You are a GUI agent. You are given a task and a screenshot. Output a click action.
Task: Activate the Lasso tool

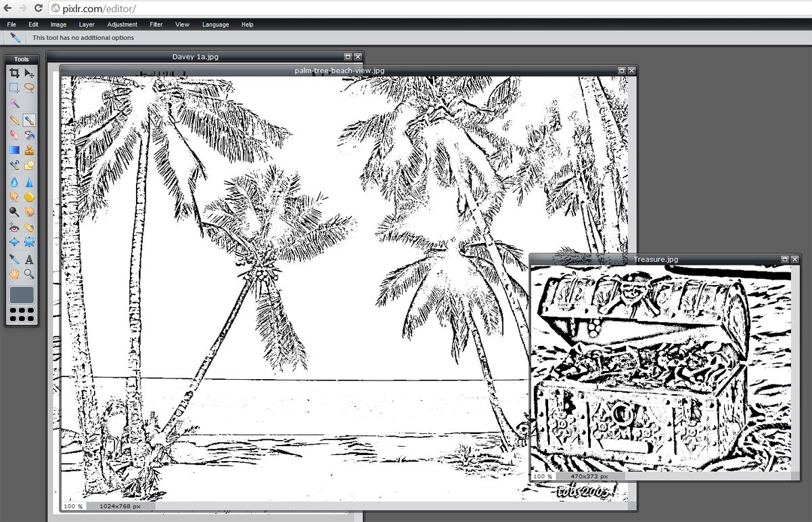pyautogui.click(x=29, y=87)
